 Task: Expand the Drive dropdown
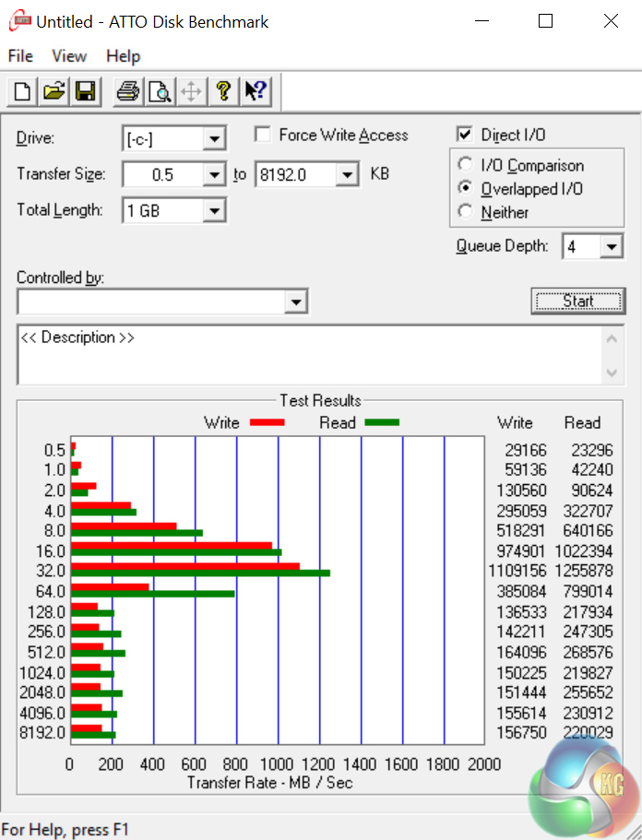pyautogui.click(x=214, y=138)
